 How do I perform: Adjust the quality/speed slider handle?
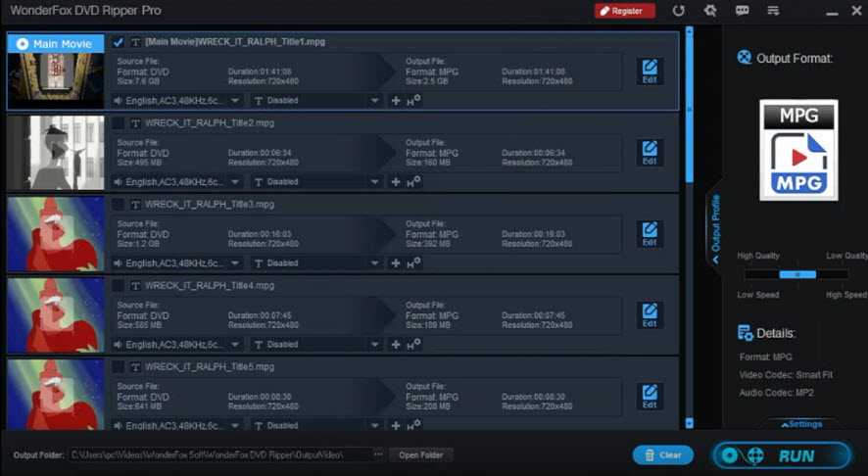pyautogui.click(x=797, y=274)
